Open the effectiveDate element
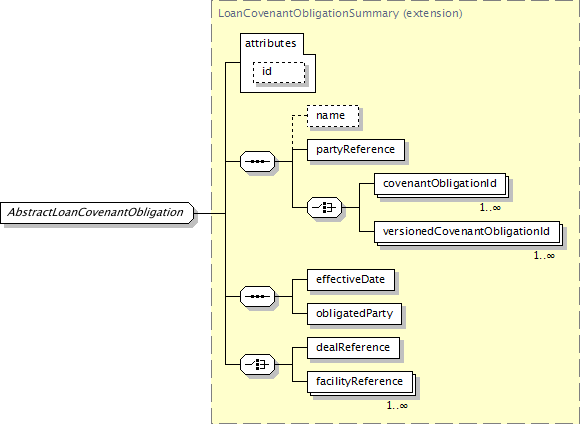Screen dimensions: 580x424 pos(351,280)
